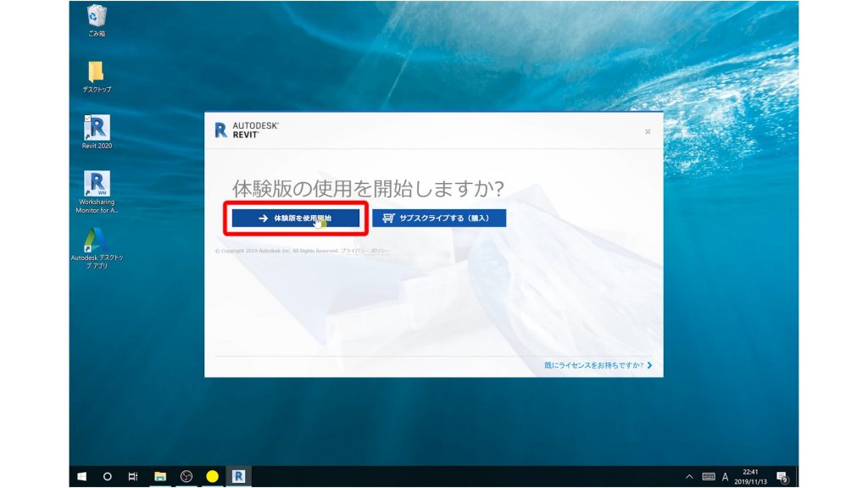Select the running Revit icon in the taskbar
Viewport: 868px width, 488px height.
pos(240,476)
